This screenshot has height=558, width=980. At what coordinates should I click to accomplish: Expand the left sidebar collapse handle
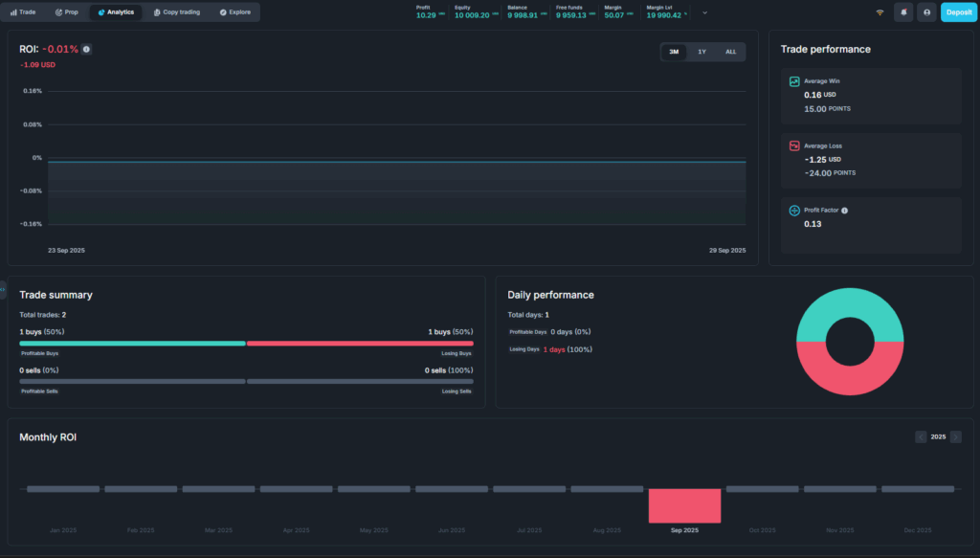3,289
